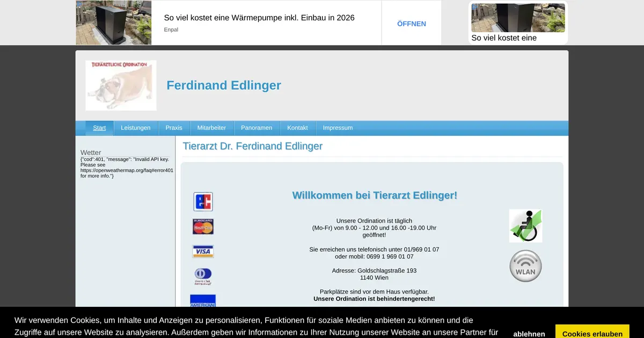644x338 pixels.
Task: Allow cookies with the Cookies erlauben button
Action: click(x=592, y=333)
